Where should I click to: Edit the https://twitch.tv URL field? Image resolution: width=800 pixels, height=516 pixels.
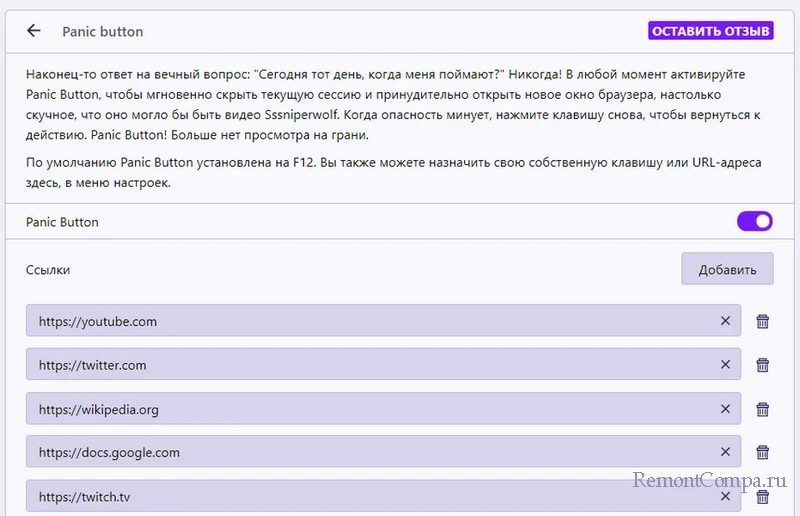click(370, 496)
